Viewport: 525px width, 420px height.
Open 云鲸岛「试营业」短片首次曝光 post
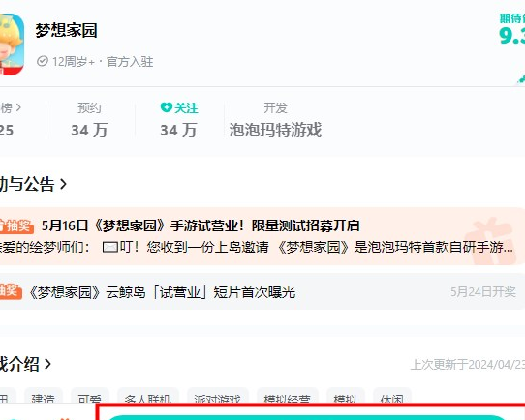pos(163,292)
